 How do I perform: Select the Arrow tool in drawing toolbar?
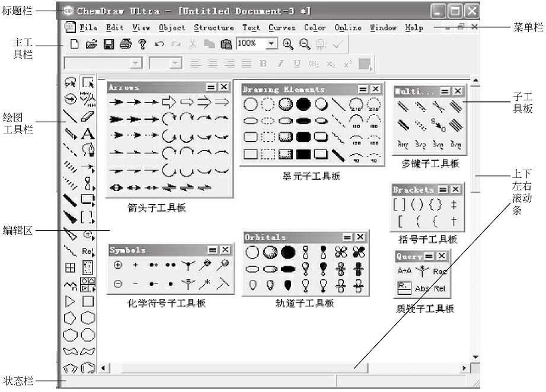[x=88, y=167]
